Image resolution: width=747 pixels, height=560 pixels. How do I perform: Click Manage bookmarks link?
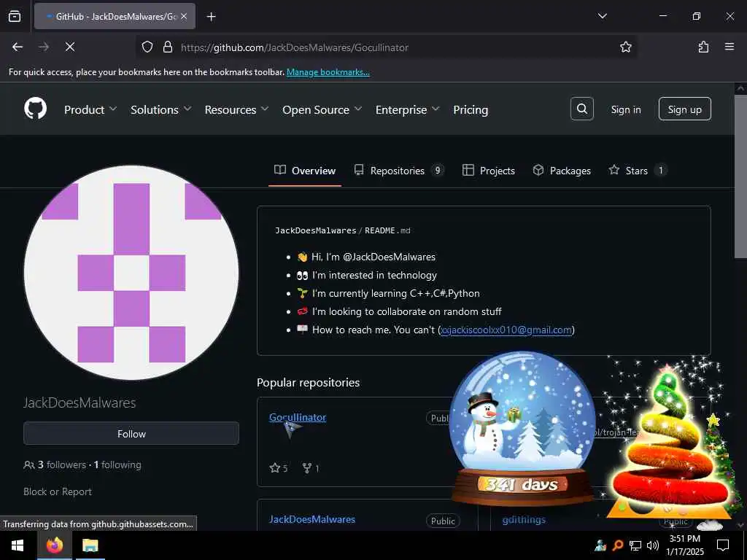click(328, 72)
